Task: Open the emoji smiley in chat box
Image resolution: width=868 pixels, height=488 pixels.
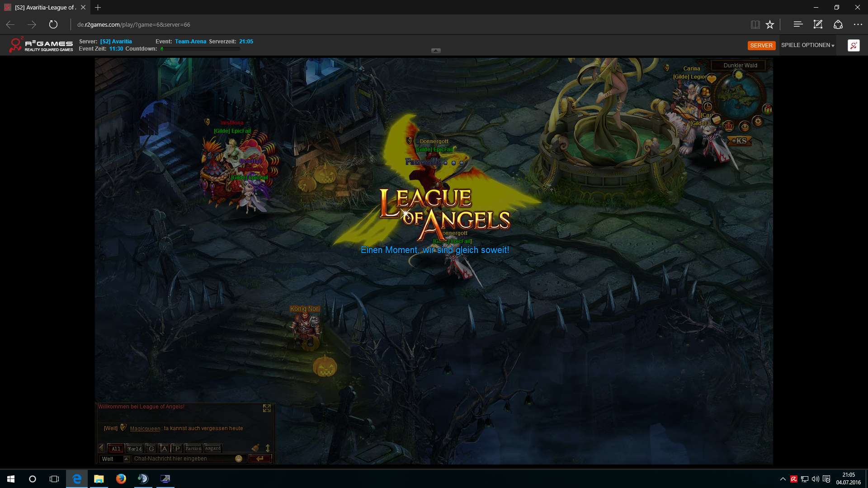Action: point(239,459)
